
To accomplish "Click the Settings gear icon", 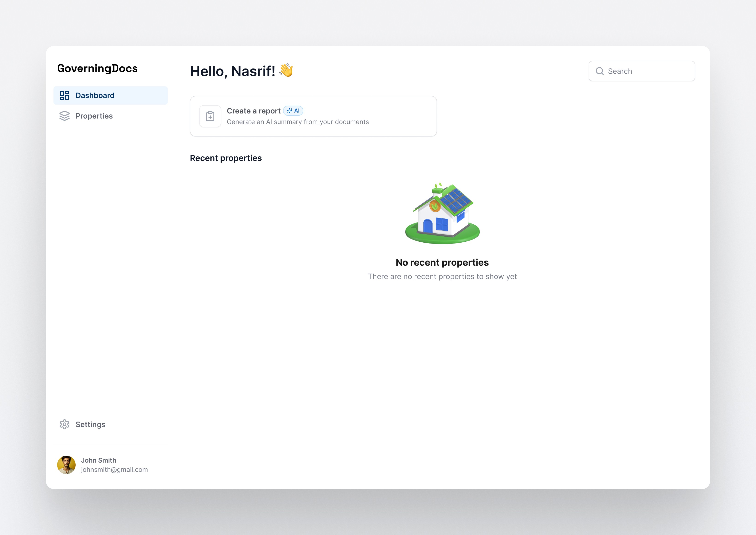I will [64, 424].
